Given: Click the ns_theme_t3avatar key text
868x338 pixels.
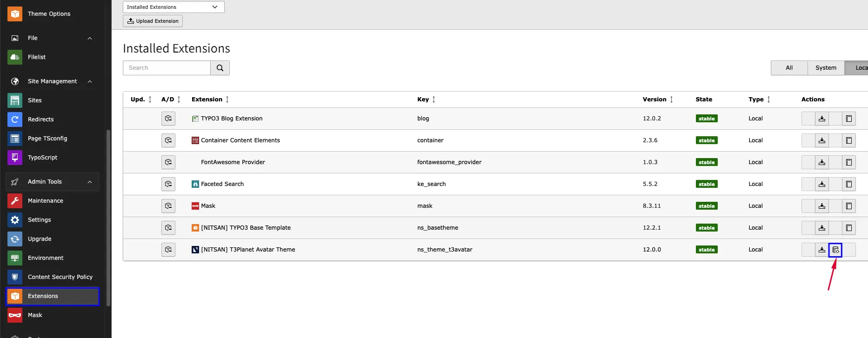Looking at the screenshot, I should tap(445, 250).
